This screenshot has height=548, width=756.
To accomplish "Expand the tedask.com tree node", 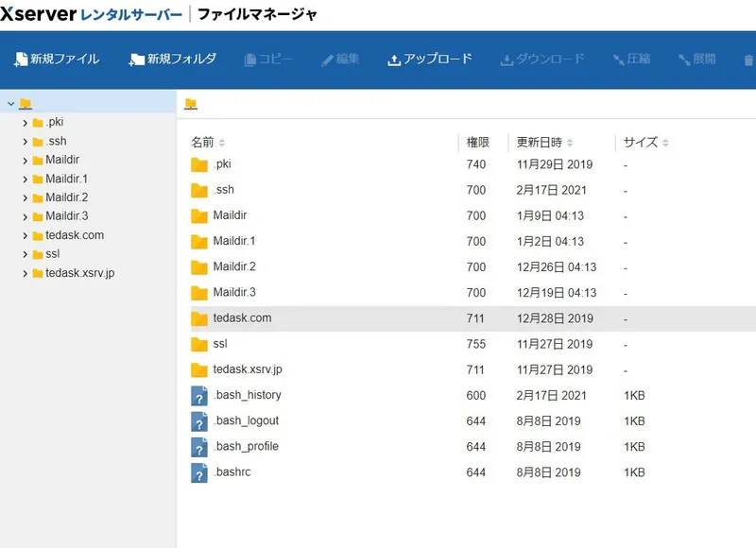I will (26, 235).
